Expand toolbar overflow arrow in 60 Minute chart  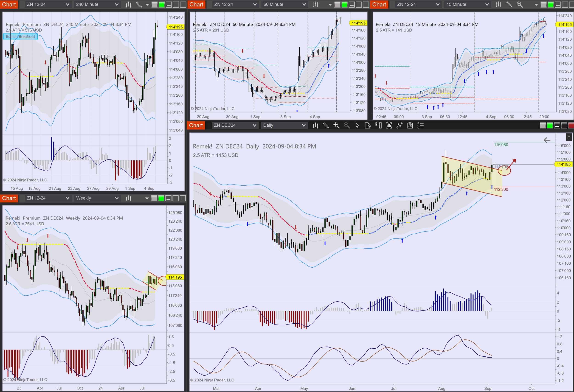(x=330, y=5)
